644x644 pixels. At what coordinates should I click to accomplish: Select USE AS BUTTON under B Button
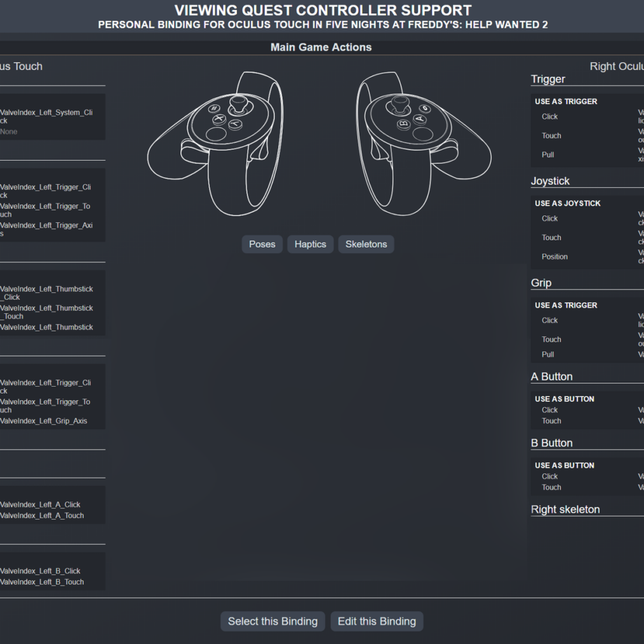[x=564, y=465]
